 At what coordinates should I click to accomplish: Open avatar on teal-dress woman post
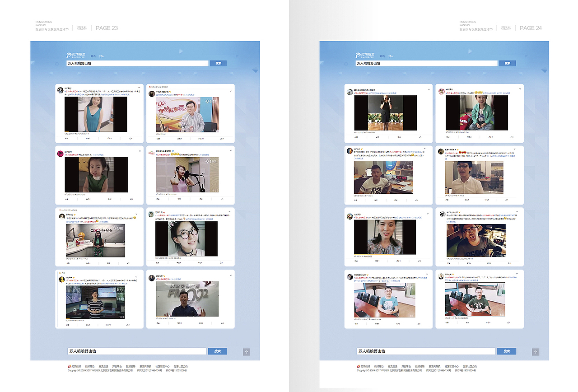click(x=60, y=89)
